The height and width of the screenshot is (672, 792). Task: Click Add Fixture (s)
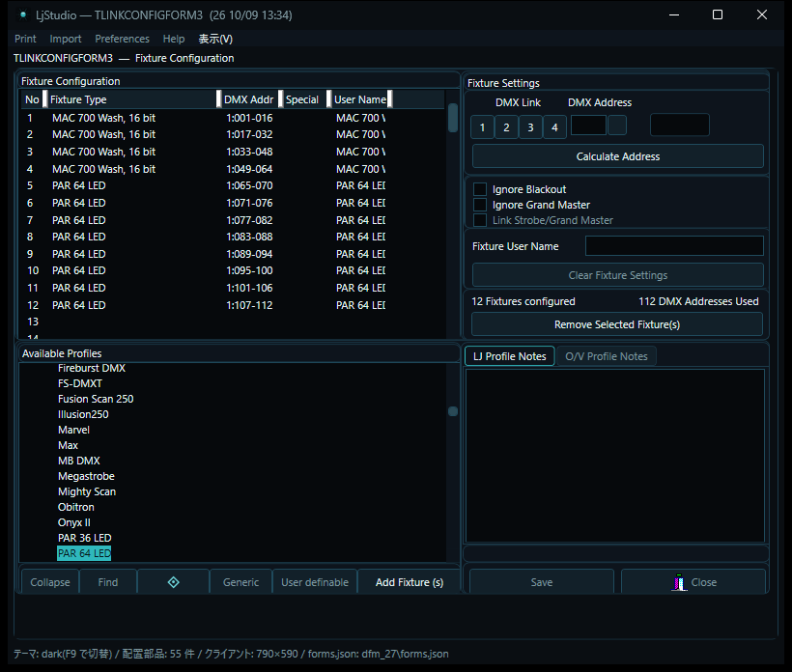tap(410, 582)
